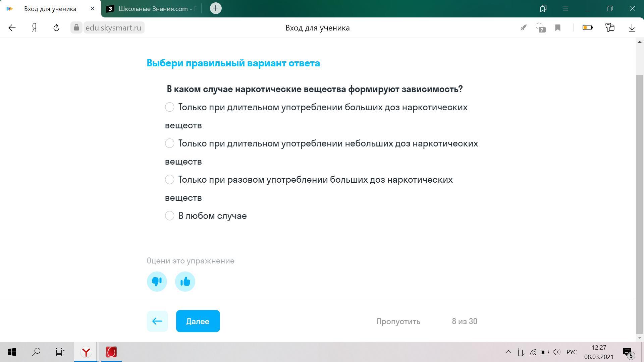Open browser downloads icon
Image resolution: width=644 pixels, height=362 pixels.
pyautogui.click(x=632, y=28)
